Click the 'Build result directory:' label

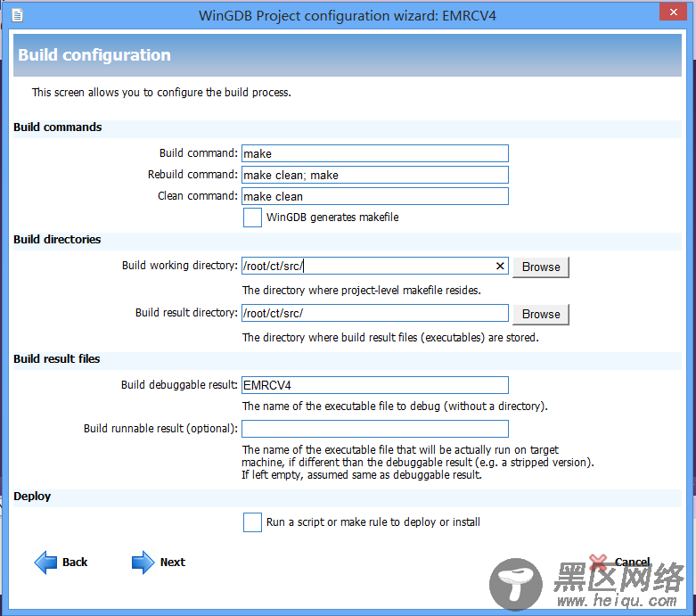pos(186,313)
